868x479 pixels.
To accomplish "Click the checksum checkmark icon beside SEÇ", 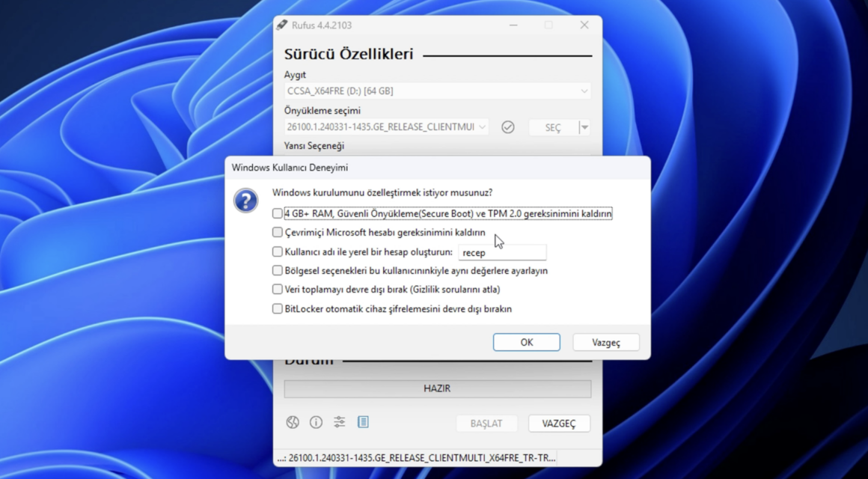I will click(507, 127).
